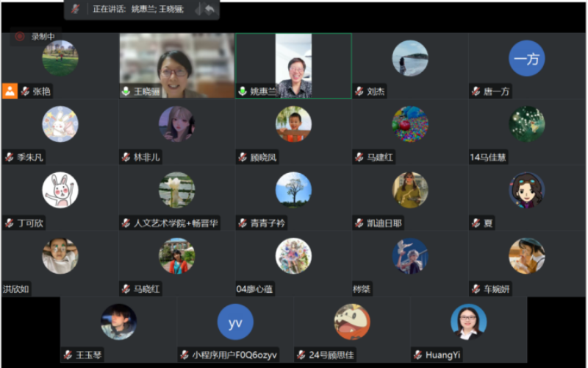Click the return arrow in the floating top bar

coord(210,10)
